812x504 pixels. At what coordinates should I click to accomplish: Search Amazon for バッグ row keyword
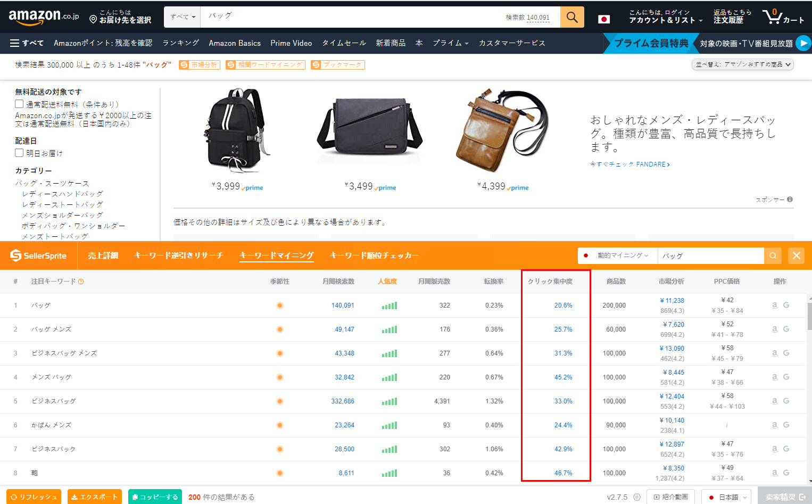(775, 305)
